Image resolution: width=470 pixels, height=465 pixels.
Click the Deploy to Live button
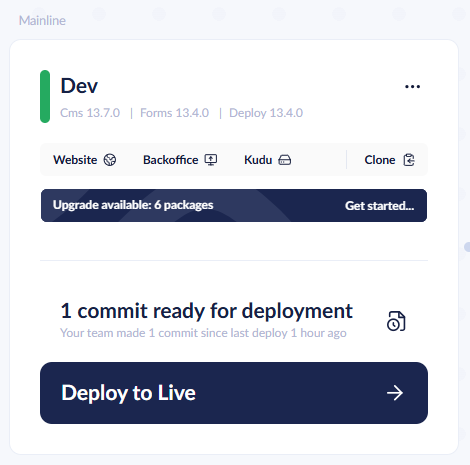click(x=234, y=393)
